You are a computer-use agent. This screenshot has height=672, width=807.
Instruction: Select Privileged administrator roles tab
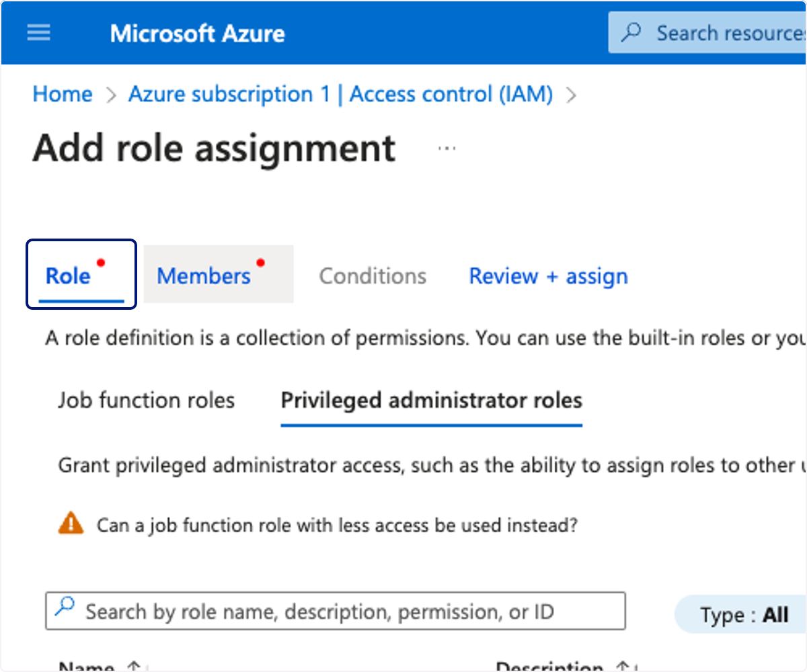click(x=432, y=401)
